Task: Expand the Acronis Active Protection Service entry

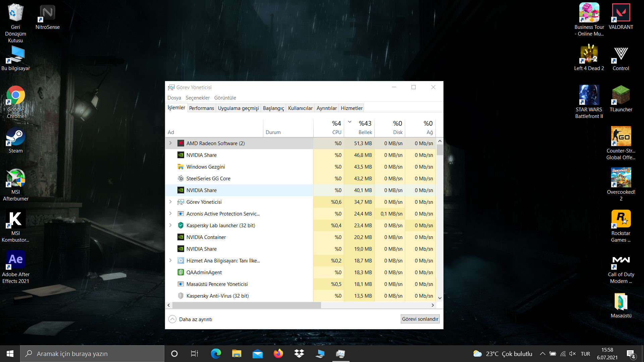Action: pyautogui.click(x=170, y=214)
